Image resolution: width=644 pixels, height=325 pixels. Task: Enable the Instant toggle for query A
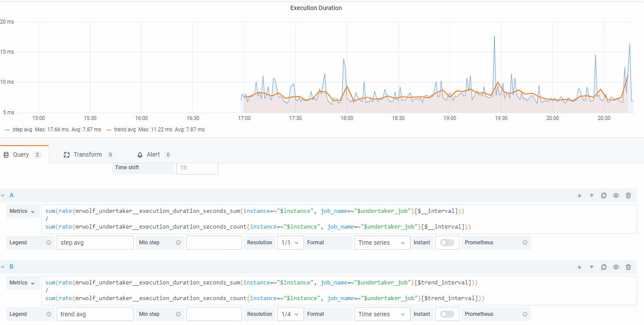(x=447, y=242)
